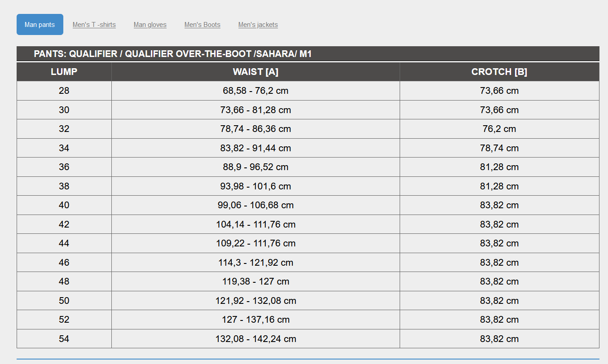Click crotch value in size 28 row
The image size is (608, 364).
click(499, 91)
